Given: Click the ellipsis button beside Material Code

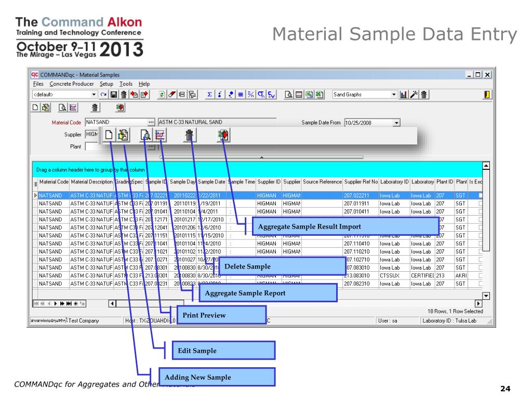Looking at the screenshot, I should [x=151, y=122].
